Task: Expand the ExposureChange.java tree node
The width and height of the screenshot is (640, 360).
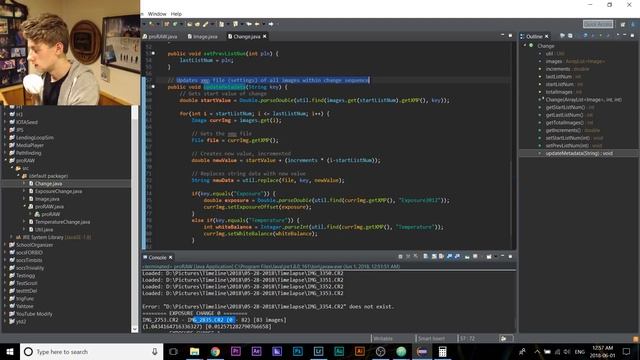Action: coord(24,191)
